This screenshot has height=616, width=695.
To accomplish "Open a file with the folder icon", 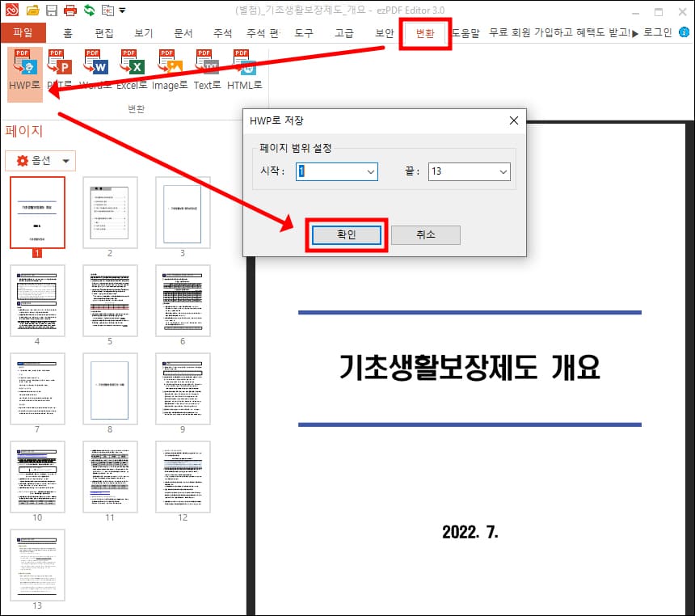I will (32, 10).
